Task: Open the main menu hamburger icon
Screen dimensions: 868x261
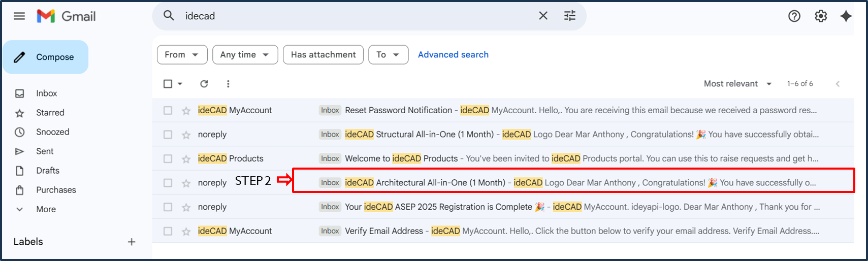Action: tap(19, 16)
